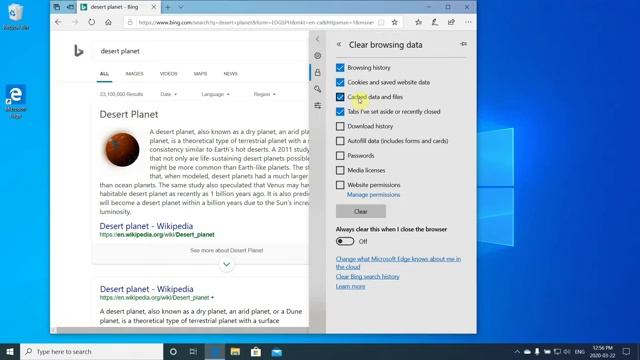Check Media licenses checkbox

(340, 170)
